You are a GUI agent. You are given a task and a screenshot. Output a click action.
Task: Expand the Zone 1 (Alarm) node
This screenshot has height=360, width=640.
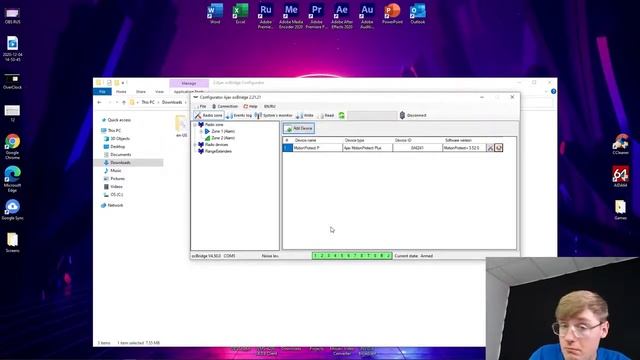(201, 131)
